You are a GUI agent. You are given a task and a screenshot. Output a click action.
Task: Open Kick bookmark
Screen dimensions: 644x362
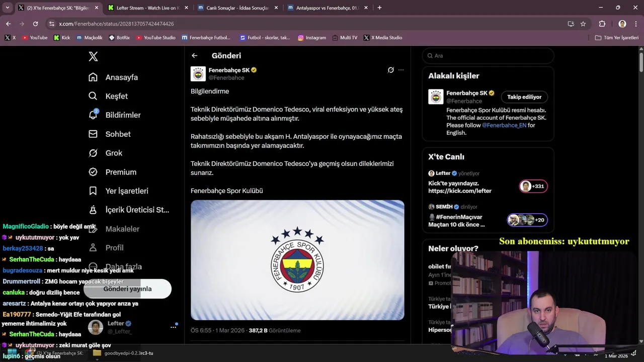pos(62,38)
